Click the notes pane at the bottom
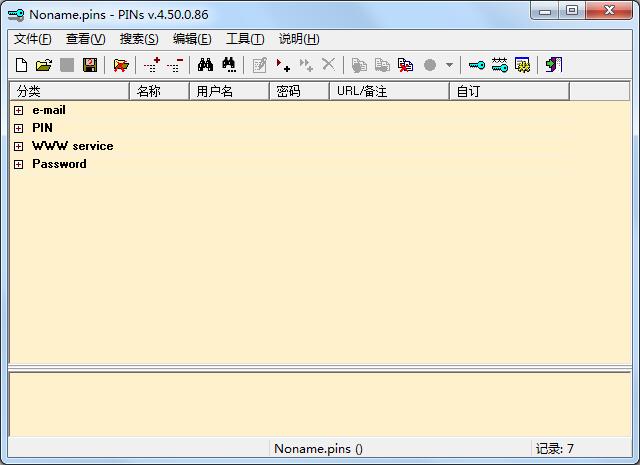This screenshot has height=465, width=640. point(320,405)
